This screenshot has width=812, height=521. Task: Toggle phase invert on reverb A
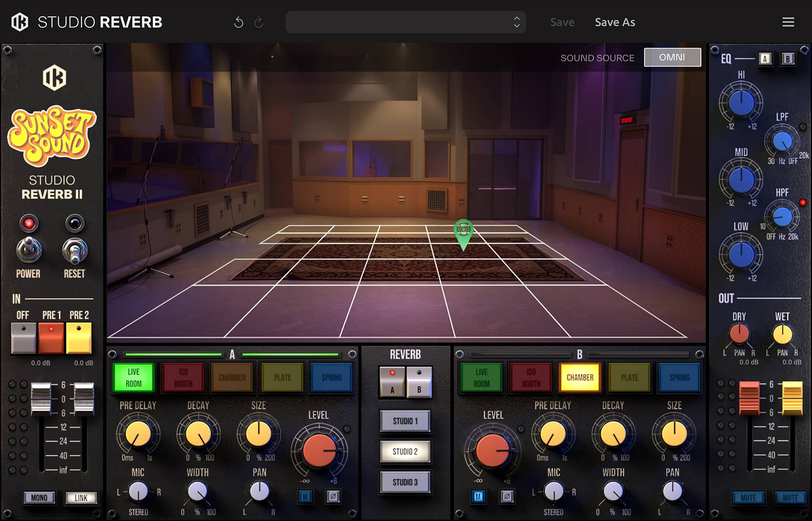tap(333, 497)
